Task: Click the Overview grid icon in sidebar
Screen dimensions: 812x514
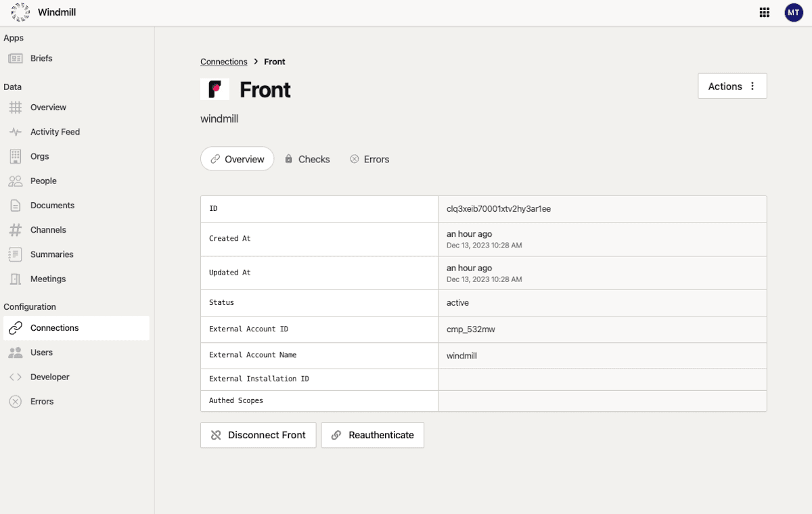Action: tap(16, 107)
